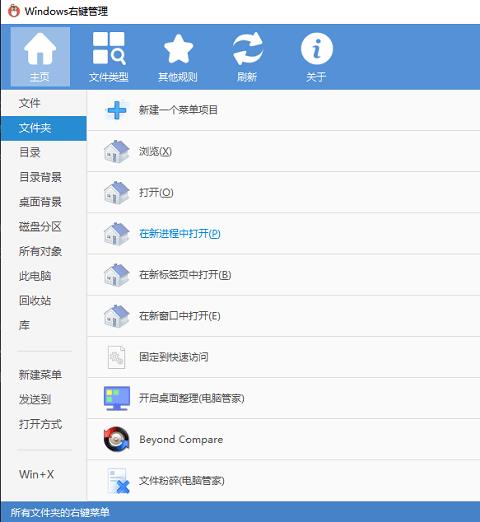Open the 文件类型 file types icon
This screenshot has height=522, width=480.
[109, 48]
